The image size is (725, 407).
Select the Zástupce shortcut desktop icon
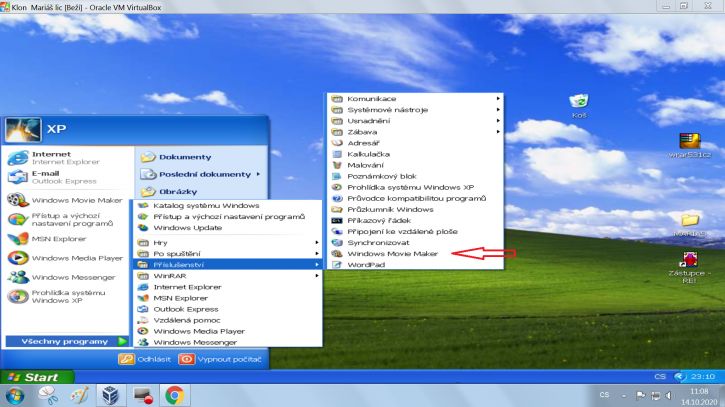[x=689, y=267]
